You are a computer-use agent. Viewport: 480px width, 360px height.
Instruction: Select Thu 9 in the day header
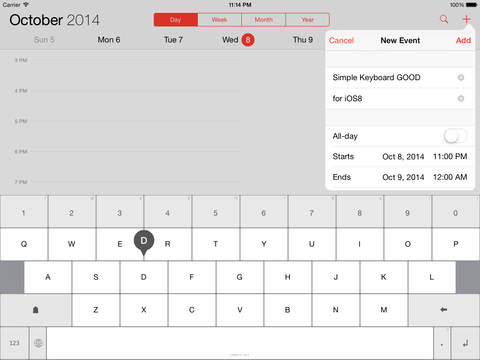(303, 40)
